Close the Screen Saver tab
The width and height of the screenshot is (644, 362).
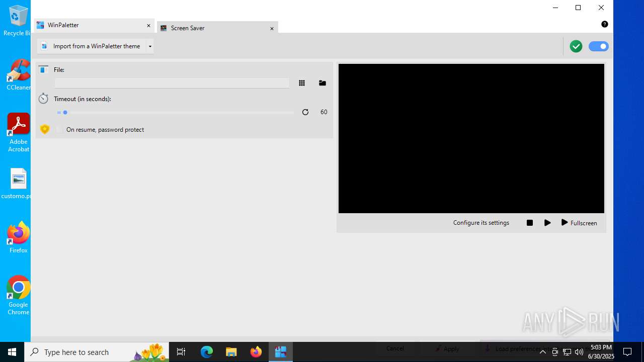pos(272,29)
